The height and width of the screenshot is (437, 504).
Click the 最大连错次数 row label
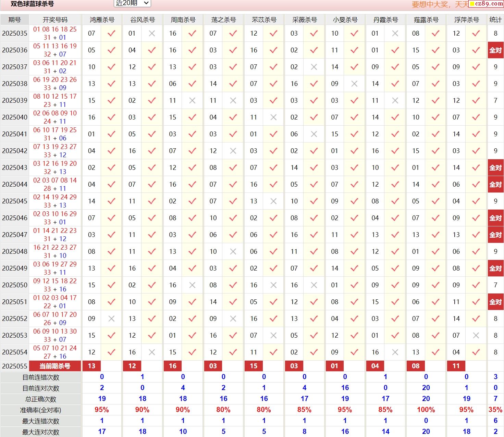[x=41, y=421]
